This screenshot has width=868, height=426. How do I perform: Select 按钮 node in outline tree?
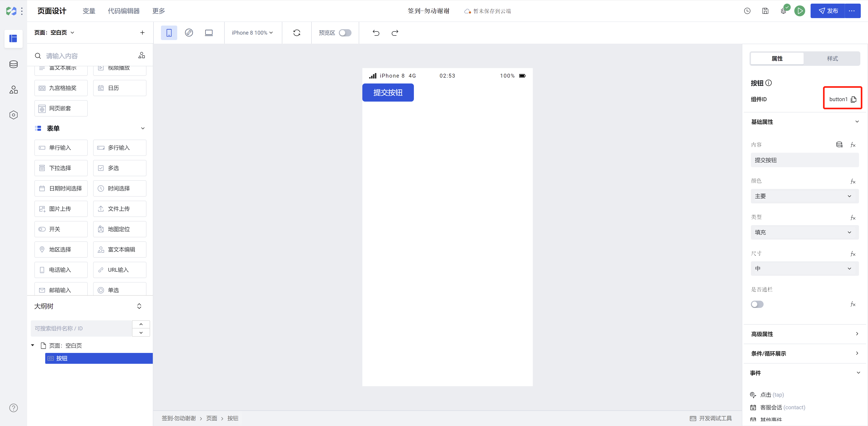99,358
